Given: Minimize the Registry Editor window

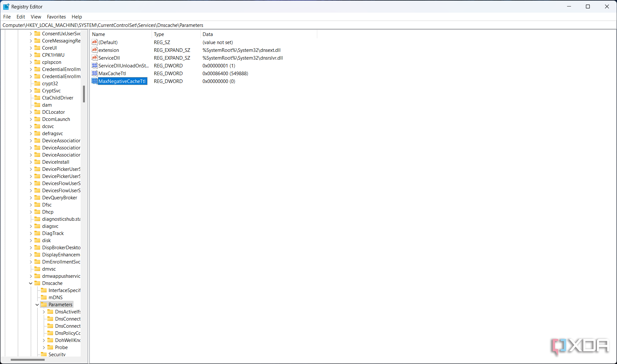Looking at the screenshot, I should [569, 6].
